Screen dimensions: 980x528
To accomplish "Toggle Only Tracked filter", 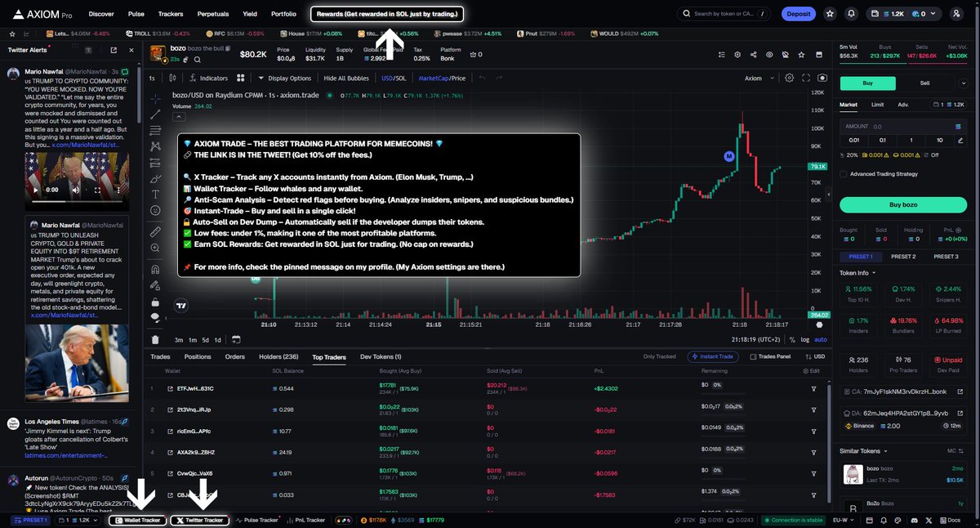I will coord(660,356).
